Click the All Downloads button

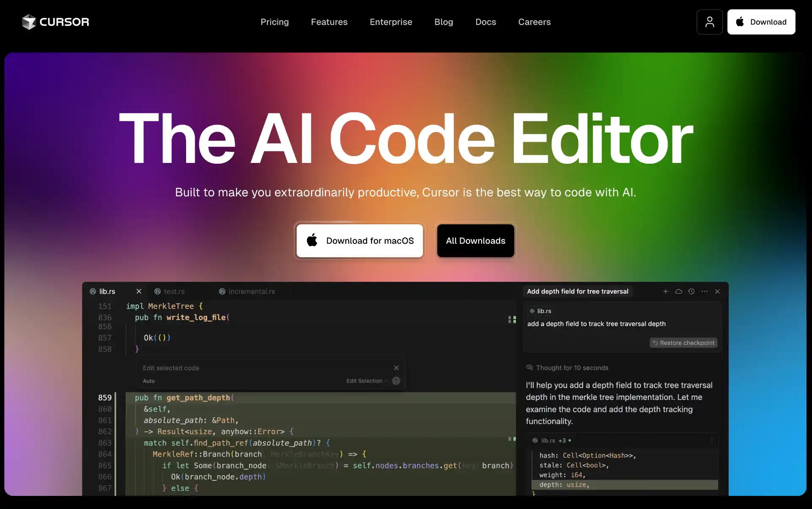(475, 241)
